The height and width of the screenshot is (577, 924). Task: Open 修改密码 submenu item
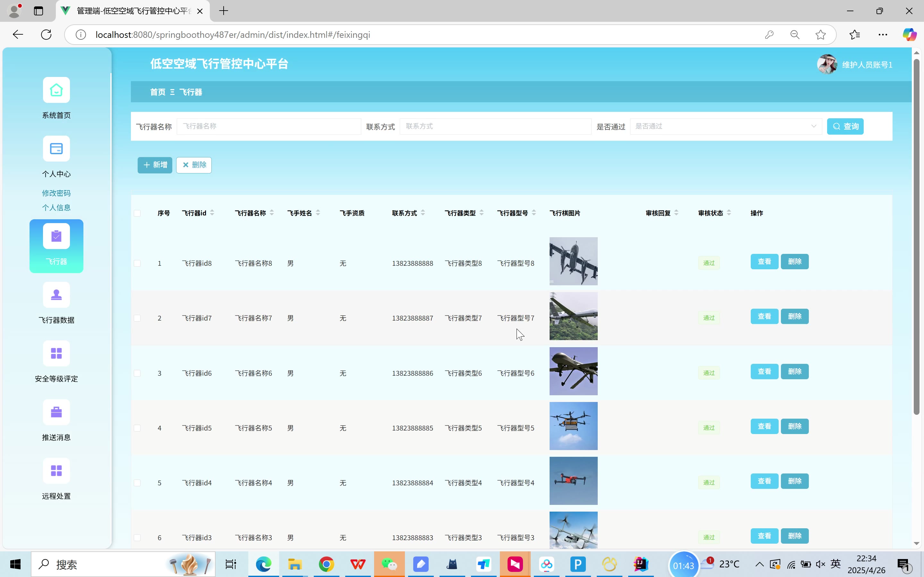(56, 193)
